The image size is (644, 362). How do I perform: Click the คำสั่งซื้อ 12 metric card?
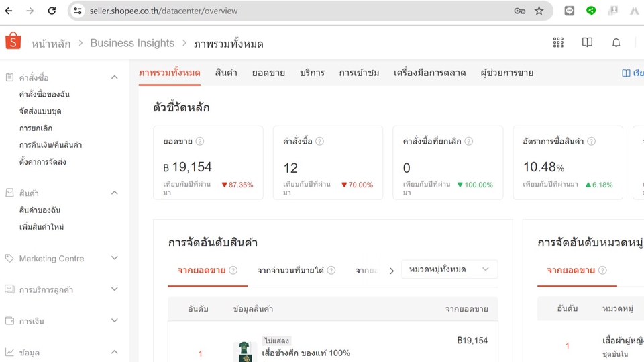[328, 163]
